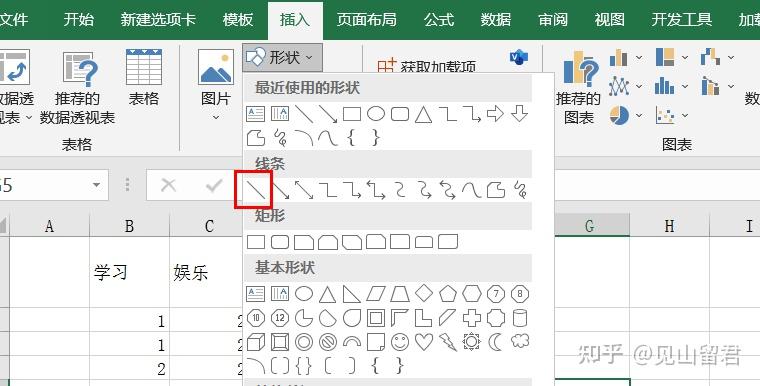Click the cell containing 学习

click(x=129, y=272)
